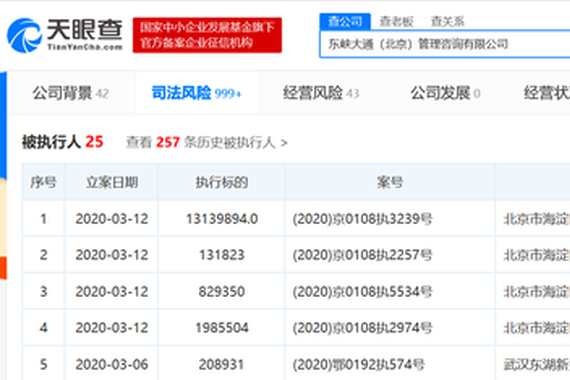This screenshot has width=570, height=380.
Task: Click the date 2020-03-12 in row 1
Action: click(112, 219)
